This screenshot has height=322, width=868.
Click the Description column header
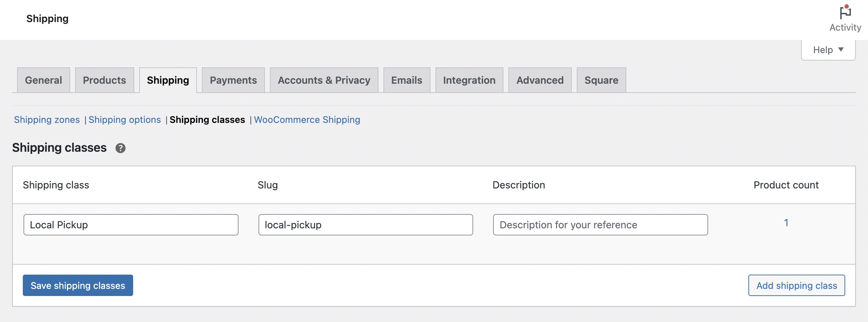(x=519, y=185)
